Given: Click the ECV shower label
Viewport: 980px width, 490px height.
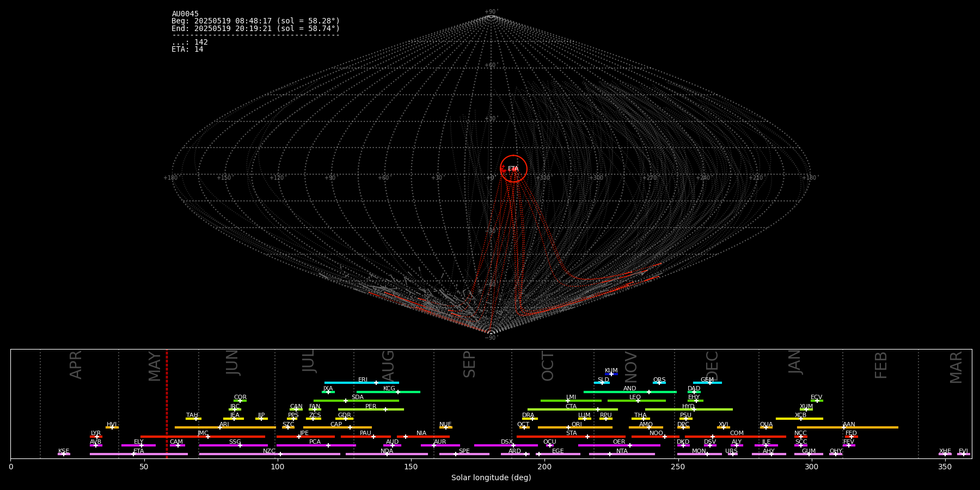Looking at the screenshot, I should click(x=816, y=397).
